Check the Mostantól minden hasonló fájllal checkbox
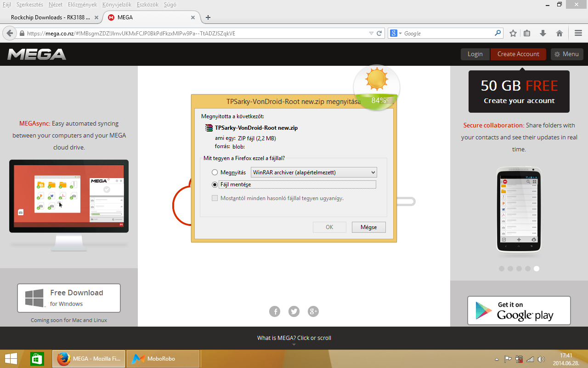This screenshot has width=588, height=368. (215, 198)
